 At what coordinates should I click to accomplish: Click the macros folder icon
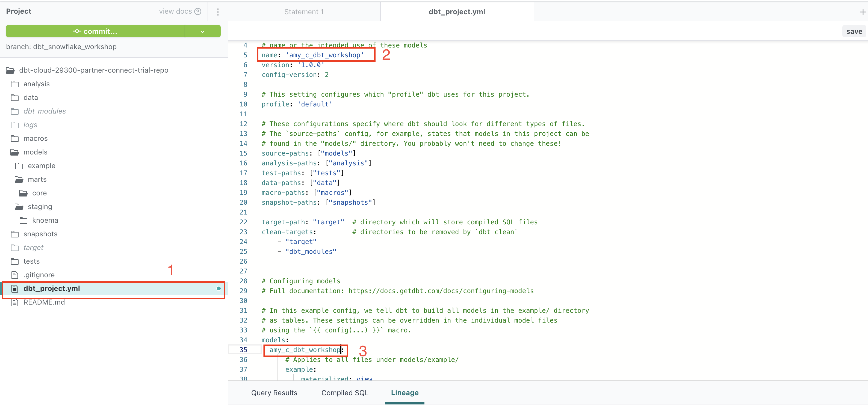(x=15, y=139)
